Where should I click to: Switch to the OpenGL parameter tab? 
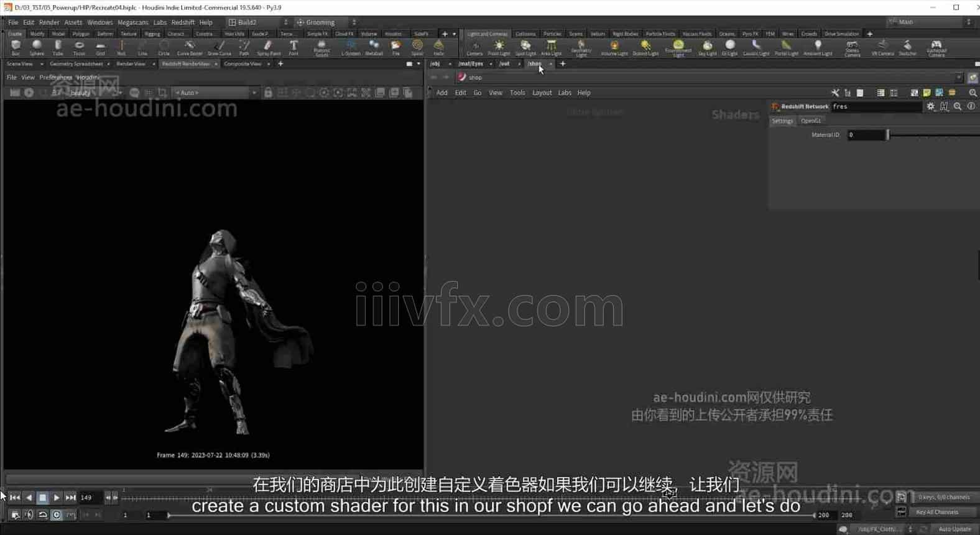pos(810,121)
